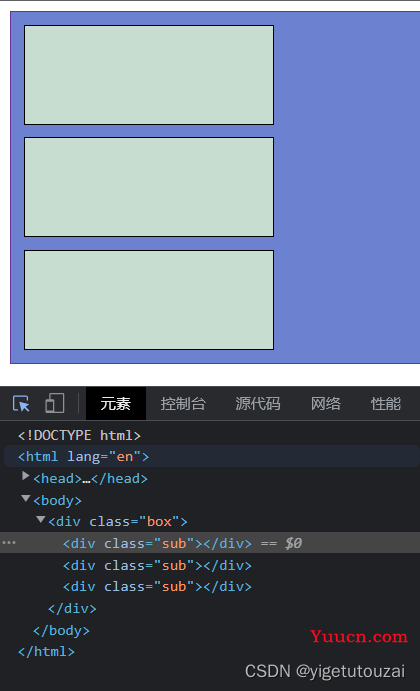This screenshot has width=420, height=691.
Task: Select the 元素 tab
Action: point(115,404)
